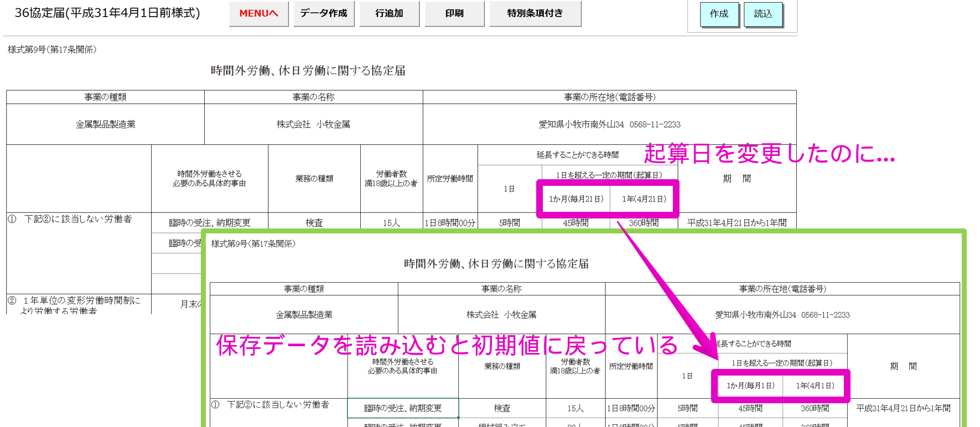Add a row with 行追加 button
This screenshot has width=980, height=427.
coord(389,13)
